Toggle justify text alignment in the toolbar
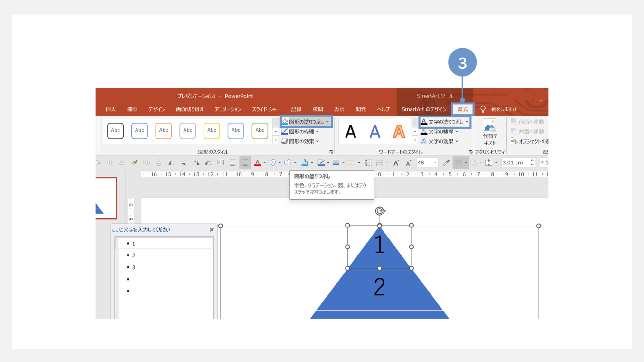Screen dimensions: 644x362 (x=233, y=163)
